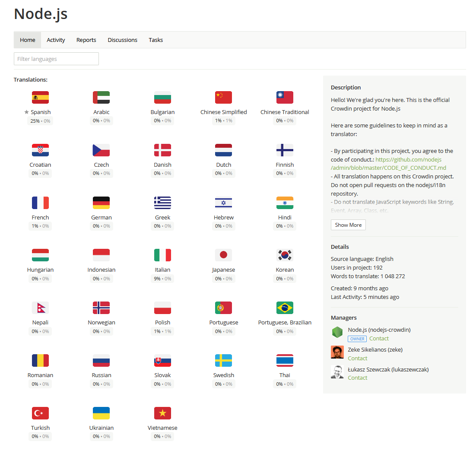Image resolution: width=476 pixels, height=454 pixels.
Task: Open the Italian language name link
Action: point(163,270)
